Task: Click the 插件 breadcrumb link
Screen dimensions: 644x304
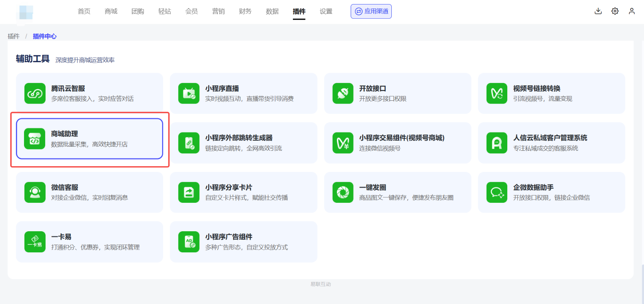Action: 13,36
